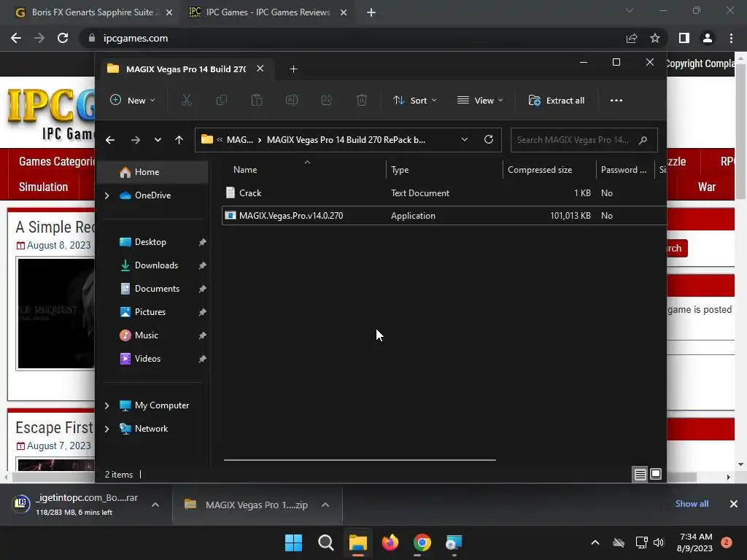This screenshot has height=560, width=747.
Task: Go back in File Explorer navigation
Action: pos(110,140)
